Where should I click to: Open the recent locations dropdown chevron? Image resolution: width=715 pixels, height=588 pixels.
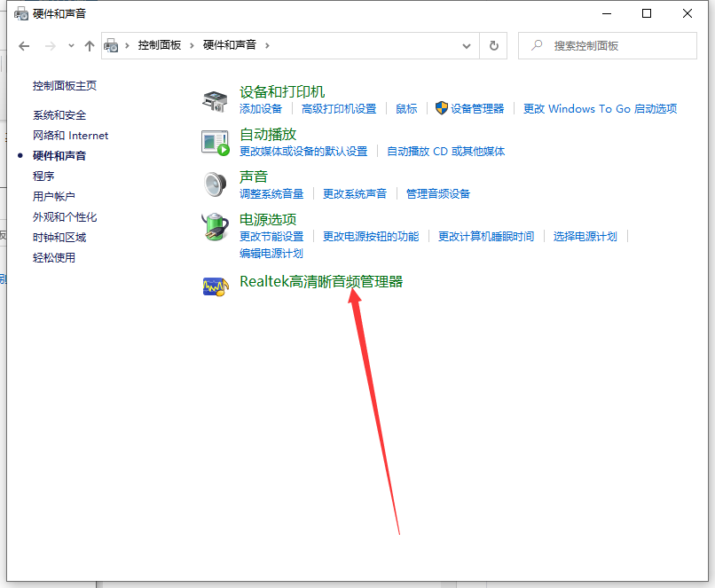coord(71,45)
